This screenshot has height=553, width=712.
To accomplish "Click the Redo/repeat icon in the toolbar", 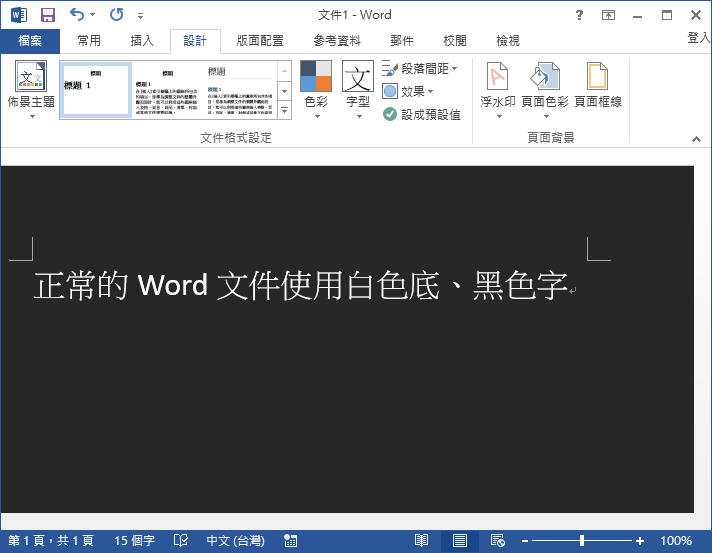I will click(116, 15).
